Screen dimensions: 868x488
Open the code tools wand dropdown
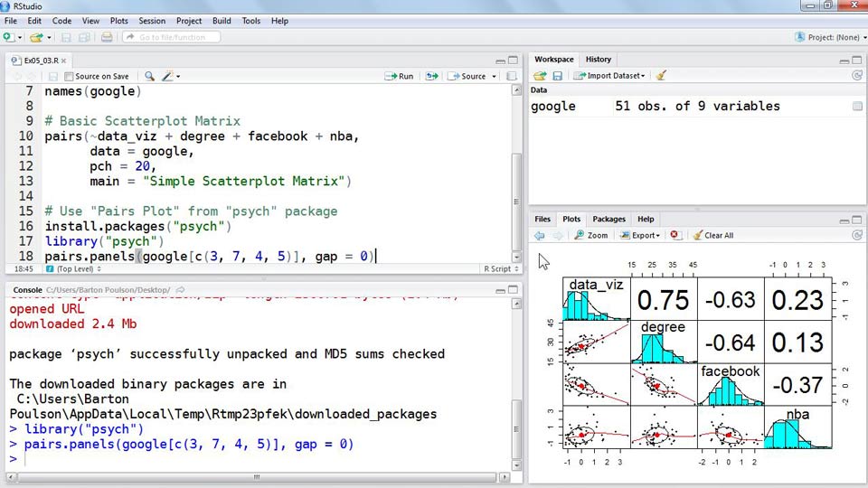[171, 76]
